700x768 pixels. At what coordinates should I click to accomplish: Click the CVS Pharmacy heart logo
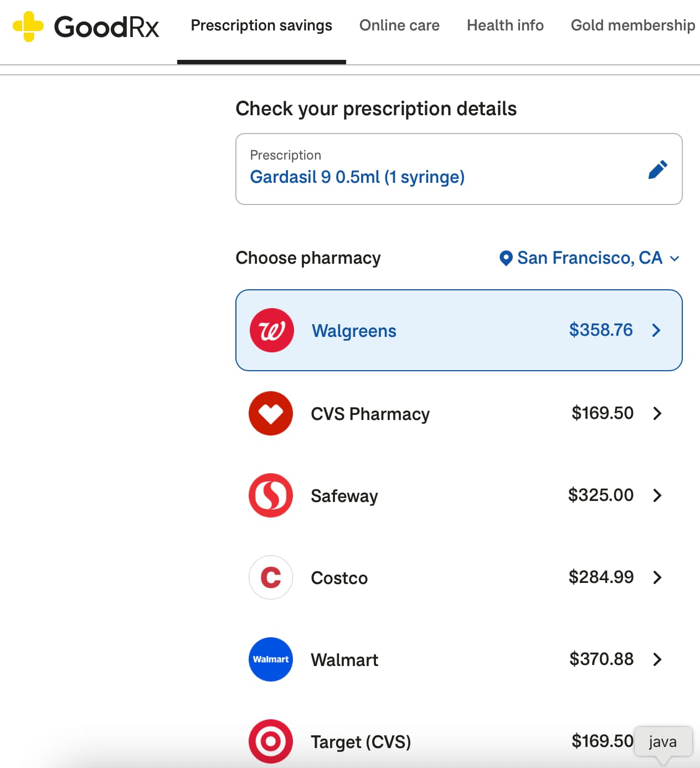tap(271, 413)
